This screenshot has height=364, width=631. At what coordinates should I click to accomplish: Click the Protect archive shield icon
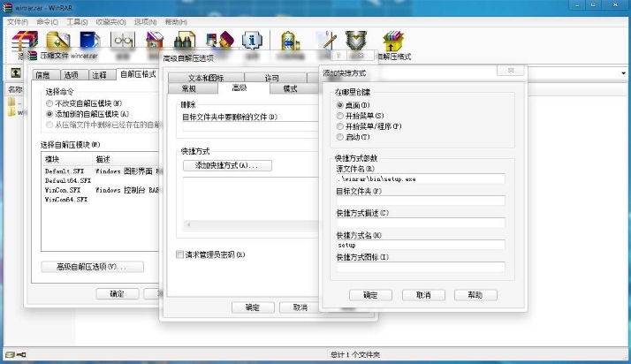(x=356, y=41)
